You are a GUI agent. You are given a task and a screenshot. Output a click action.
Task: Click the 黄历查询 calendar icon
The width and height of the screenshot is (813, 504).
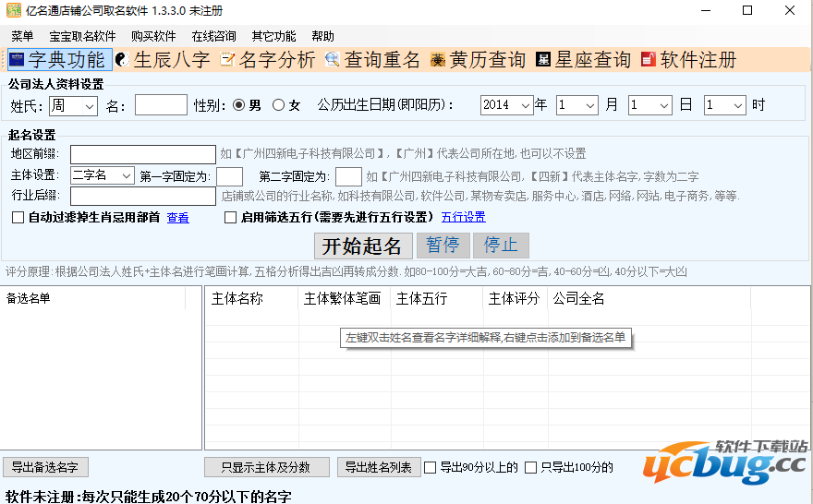pyautogui.click(x=438, y=60)
